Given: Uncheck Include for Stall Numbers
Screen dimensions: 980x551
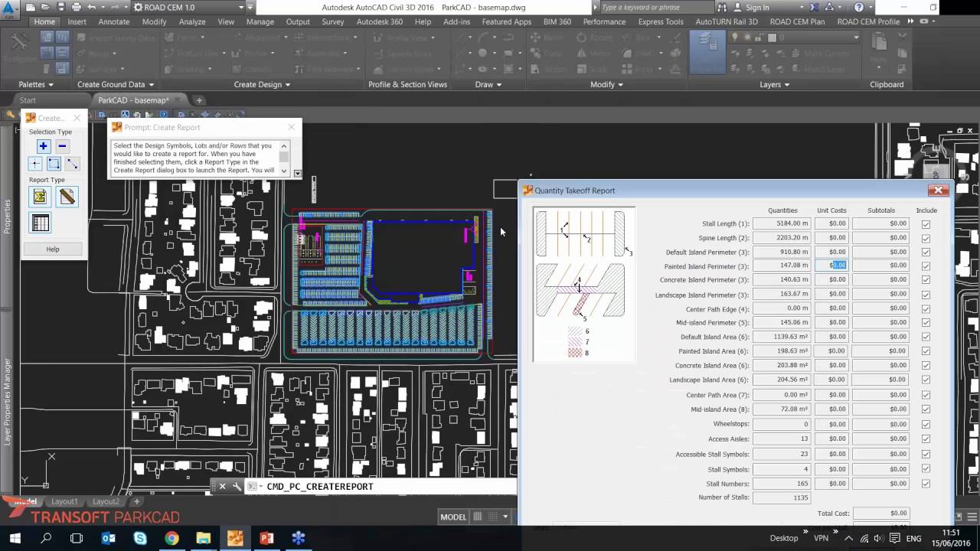Looking at the screenshot, I should coord(926,484).
